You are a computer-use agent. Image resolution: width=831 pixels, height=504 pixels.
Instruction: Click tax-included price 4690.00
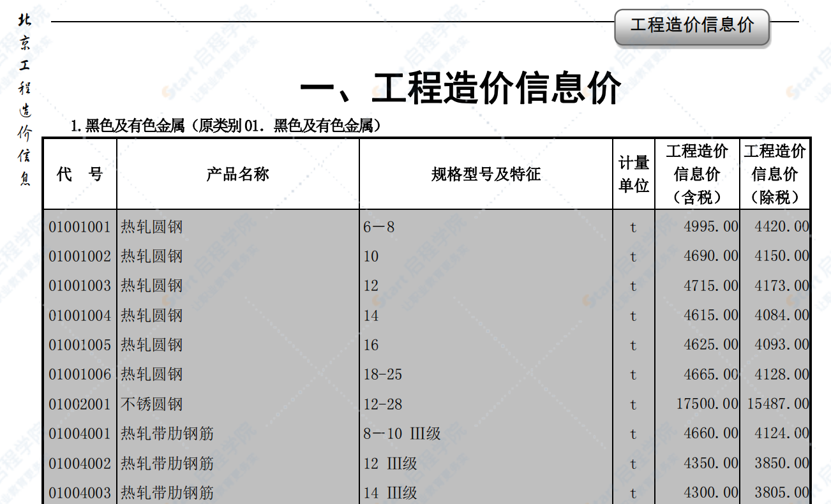coord(711,256)
